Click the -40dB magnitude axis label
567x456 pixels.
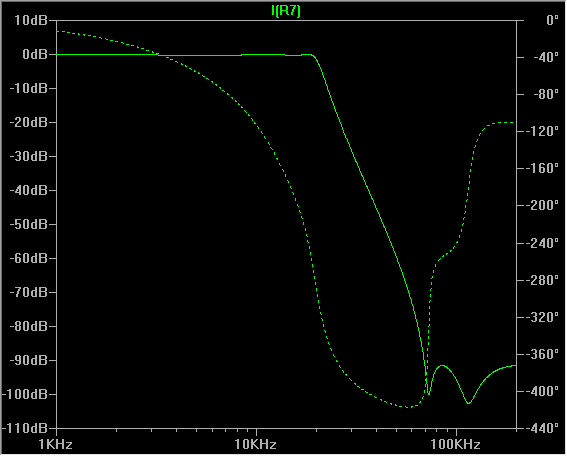point(29,190)
